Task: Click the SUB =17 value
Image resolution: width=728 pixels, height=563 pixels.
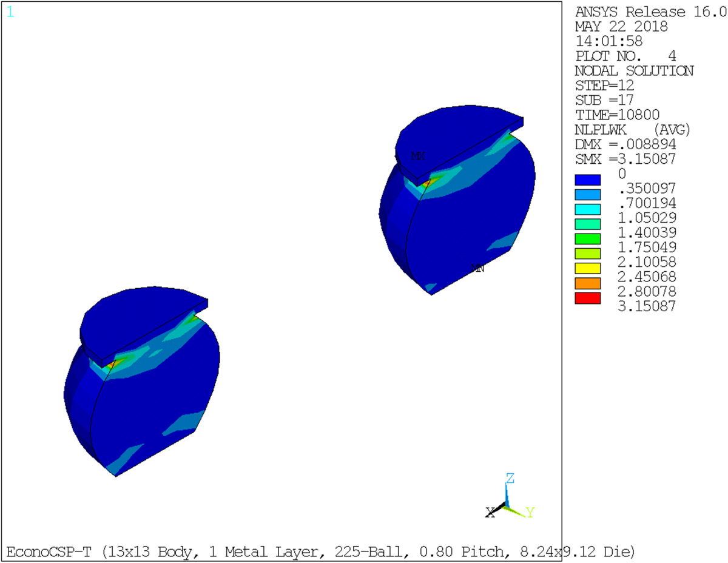Action: 605,100
